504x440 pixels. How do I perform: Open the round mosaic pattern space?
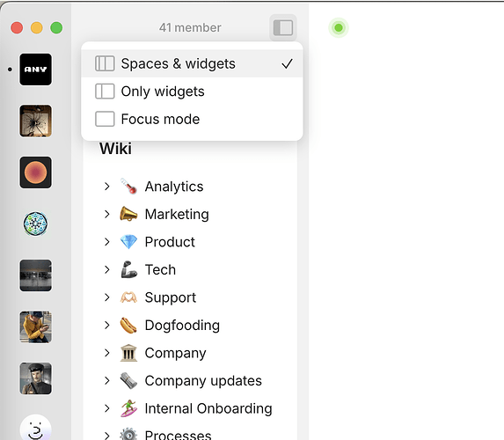pos(35,224)
